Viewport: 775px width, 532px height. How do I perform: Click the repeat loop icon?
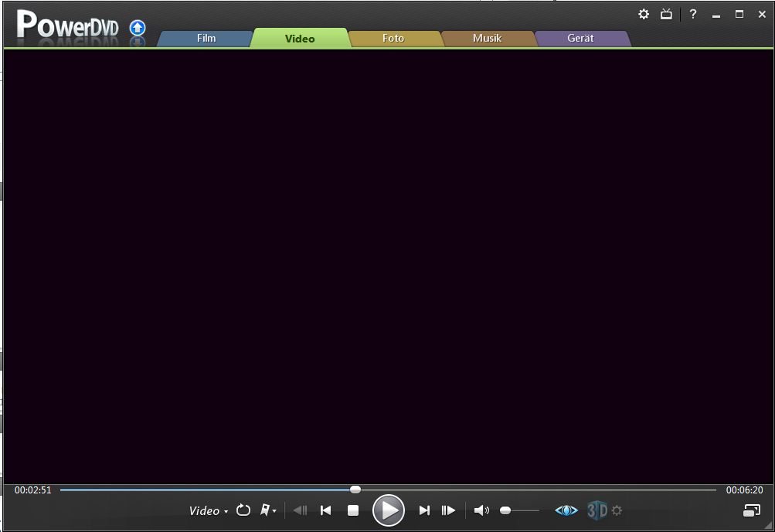tap(243, 510)
